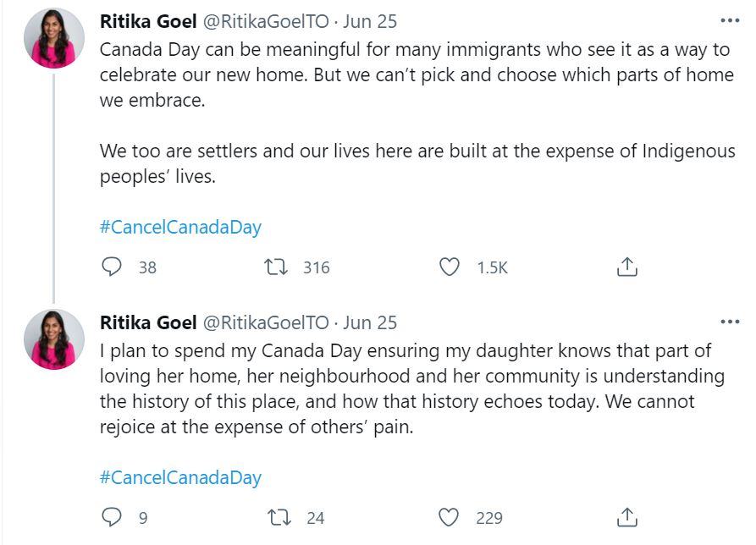
Task: Open @RitikaGoelTO handle on first tweet
Action: [266, 22]
